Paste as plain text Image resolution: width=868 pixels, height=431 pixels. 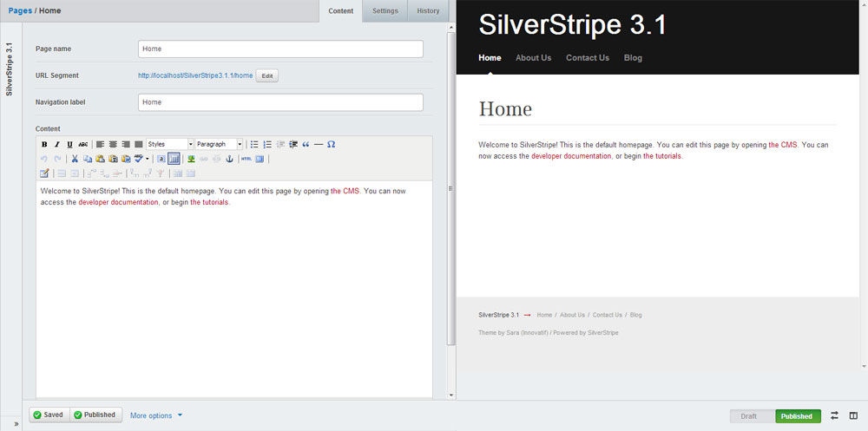pyautogui.click(x=114, y=159)
